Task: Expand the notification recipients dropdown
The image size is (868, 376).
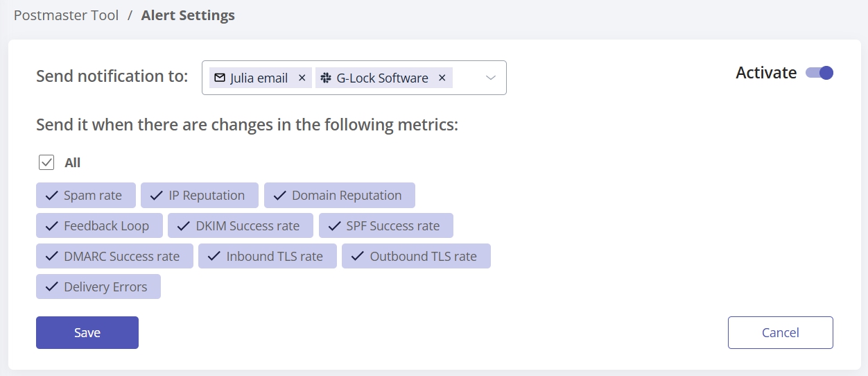Action: point(491,78)
